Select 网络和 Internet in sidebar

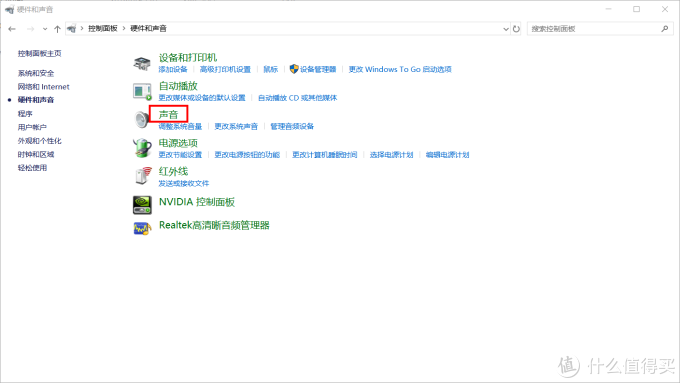(43, 87)
